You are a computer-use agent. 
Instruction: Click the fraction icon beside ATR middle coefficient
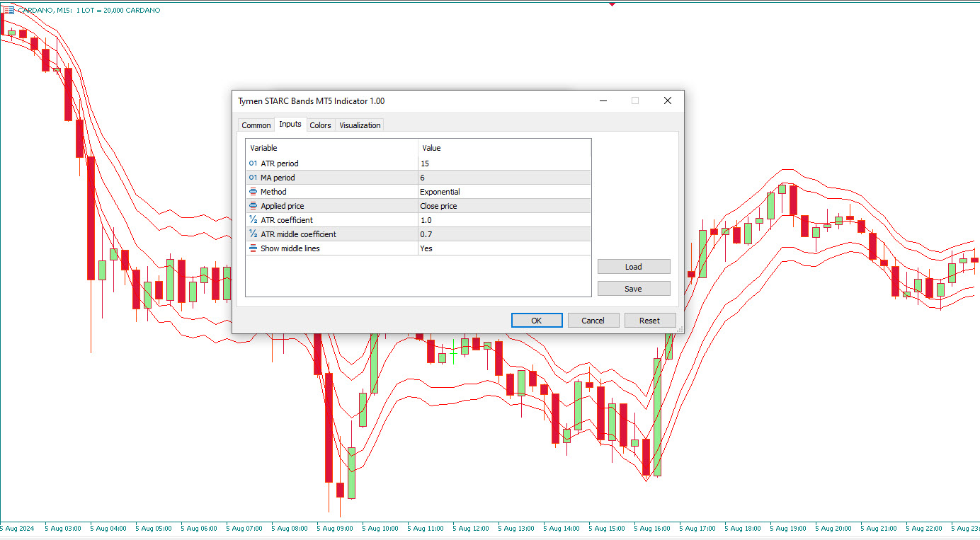tap(253, 234)
